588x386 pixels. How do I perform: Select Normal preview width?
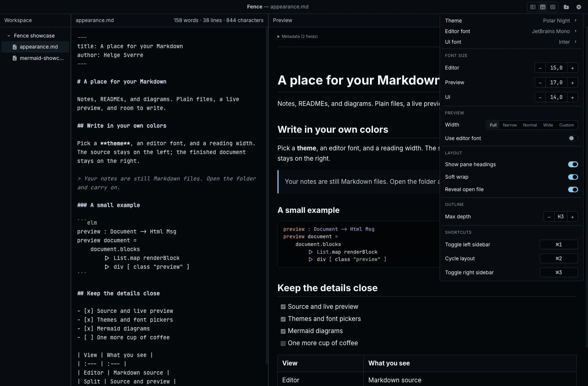530,125
